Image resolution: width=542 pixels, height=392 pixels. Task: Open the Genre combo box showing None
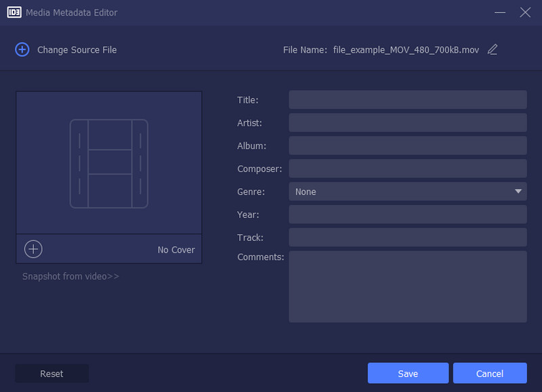click(x=406, y=192)
